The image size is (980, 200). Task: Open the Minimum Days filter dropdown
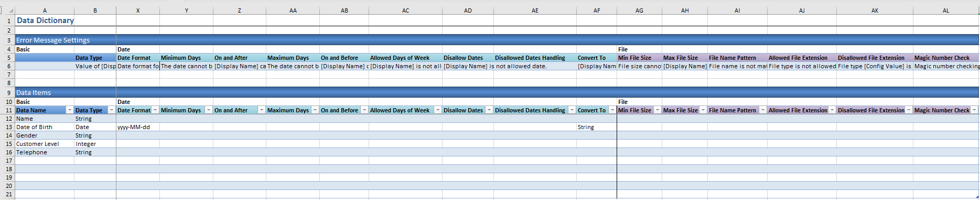(209, 110)
